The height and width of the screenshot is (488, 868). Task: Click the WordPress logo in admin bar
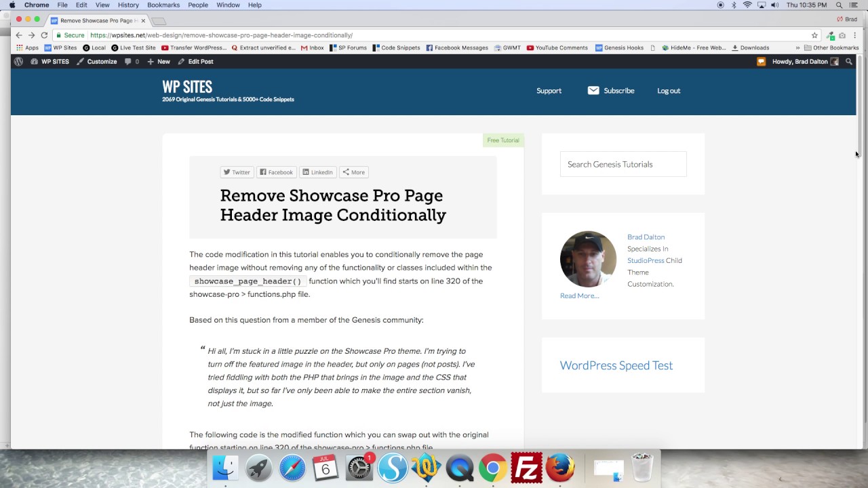pyautogui.click(x=18, y=62)
